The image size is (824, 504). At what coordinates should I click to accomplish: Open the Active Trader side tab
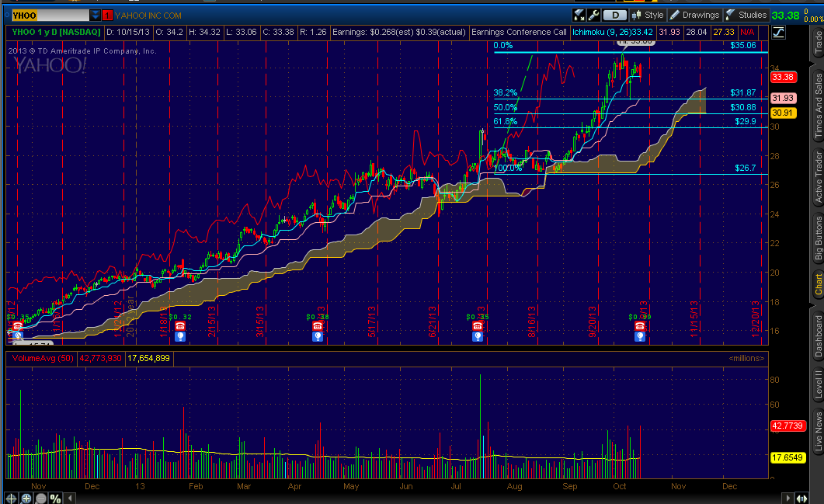(818, 177)
